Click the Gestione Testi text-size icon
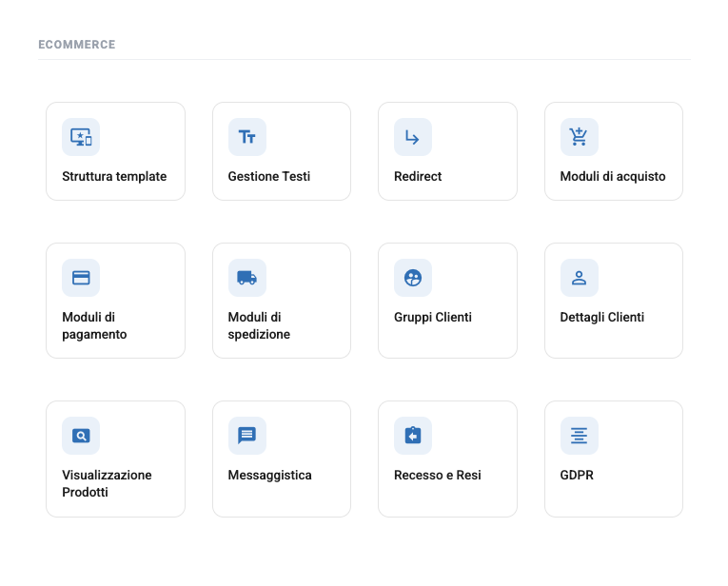 coord(247,137)
